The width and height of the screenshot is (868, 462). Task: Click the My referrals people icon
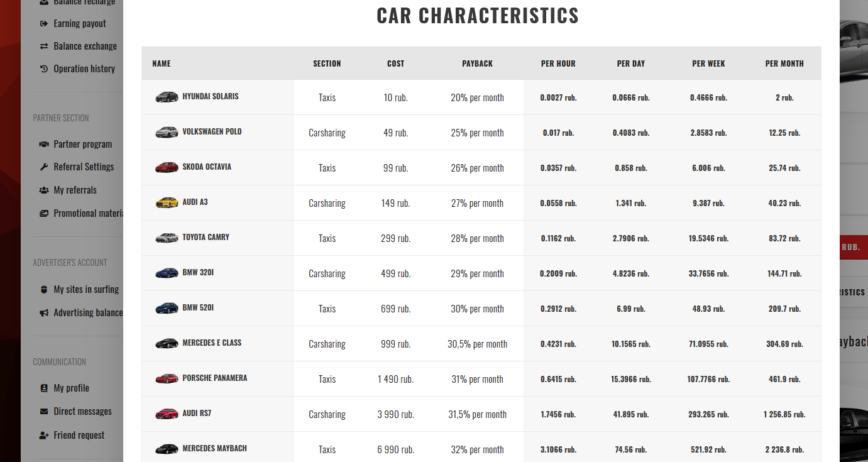tap(43, 190)
